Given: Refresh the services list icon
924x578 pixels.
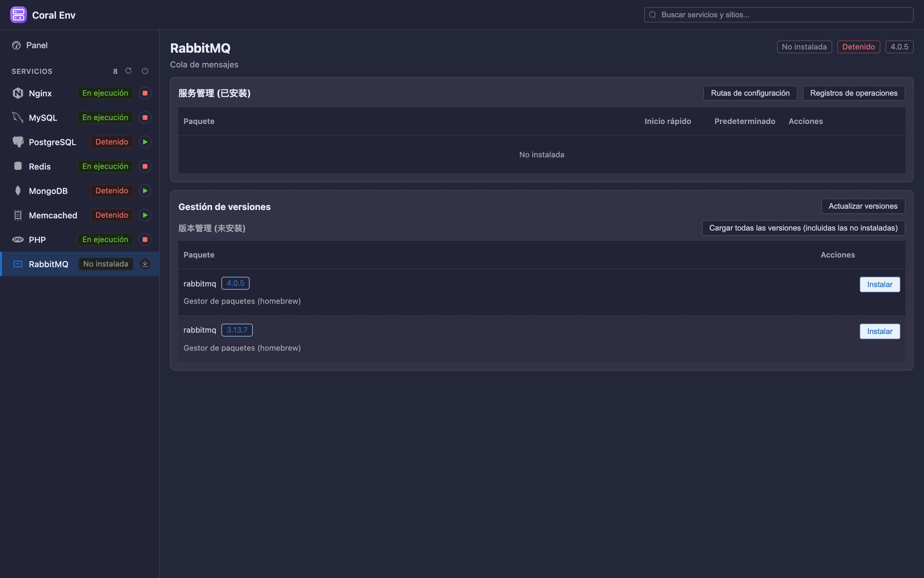Looking at the screenshot, I should [128, 71].
